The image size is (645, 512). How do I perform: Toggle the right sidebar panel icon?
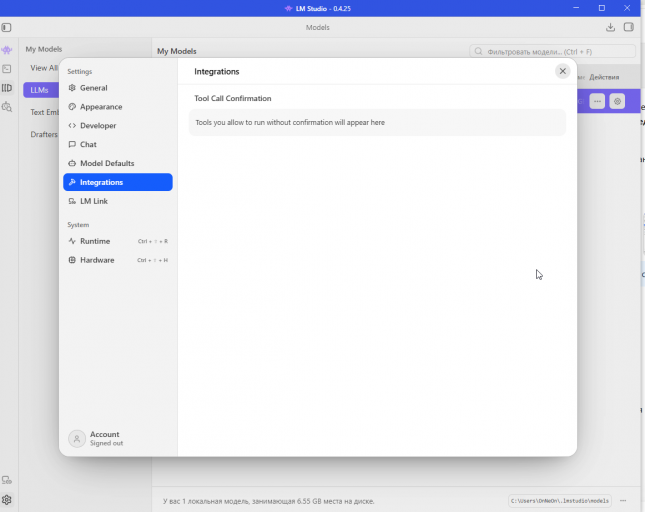tap(629, 27)
